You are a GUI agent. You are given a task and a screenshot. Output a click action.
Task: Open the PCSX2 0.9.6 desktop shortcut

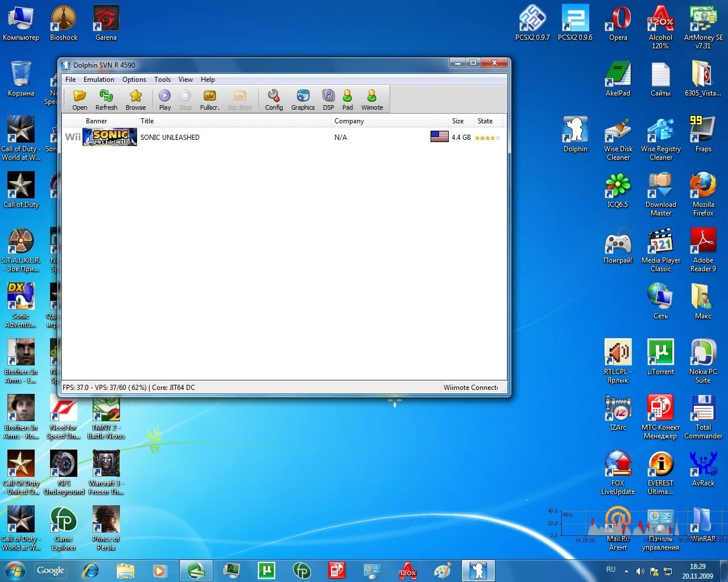click(575, 23)
